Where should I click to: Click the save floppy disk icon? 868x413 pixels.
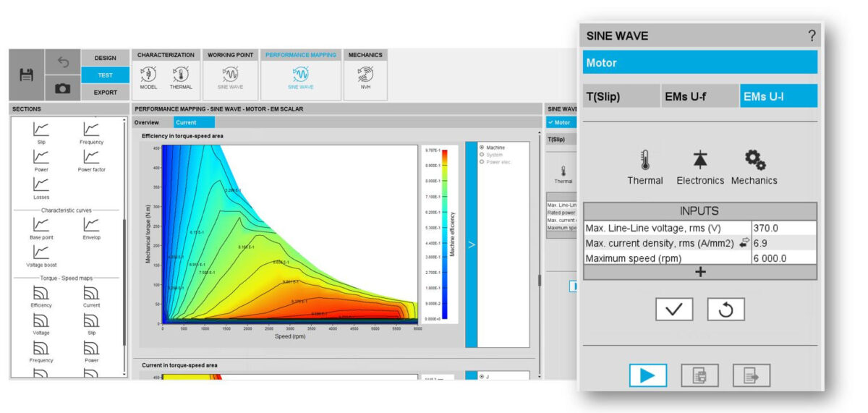(x=27, y=74)
